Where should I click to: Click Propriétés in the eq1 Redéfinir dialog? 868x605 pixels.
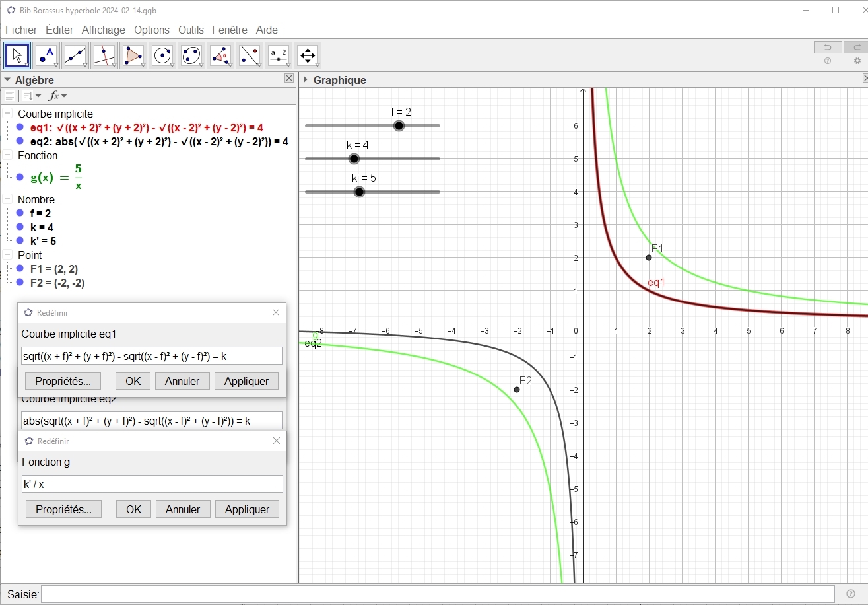click(63, 381)
